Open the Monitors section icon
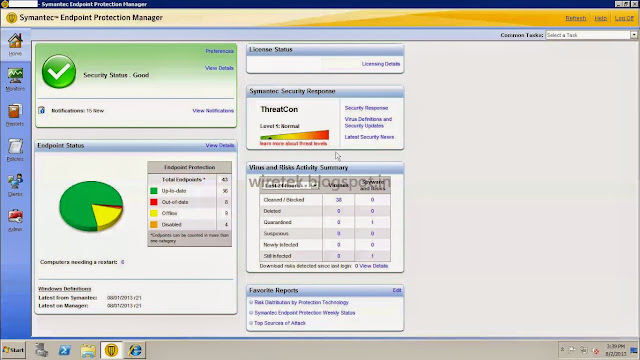Image resolution: width=640 pixels, height=360 pixels. coord(15,76)
